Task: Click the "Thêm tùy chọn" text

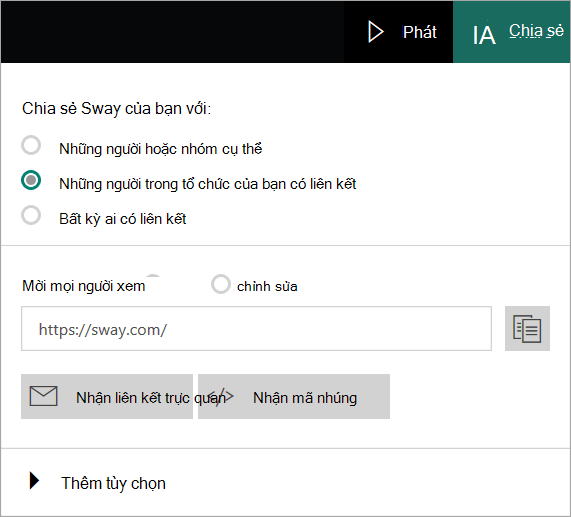Action: (x=113, y=484)
